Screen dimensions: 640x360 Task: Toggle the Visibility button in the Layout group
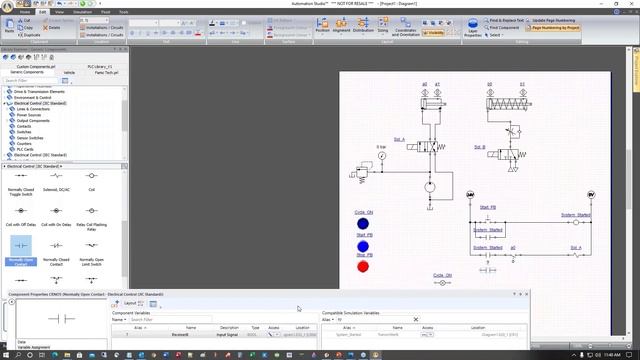point(433,33)
